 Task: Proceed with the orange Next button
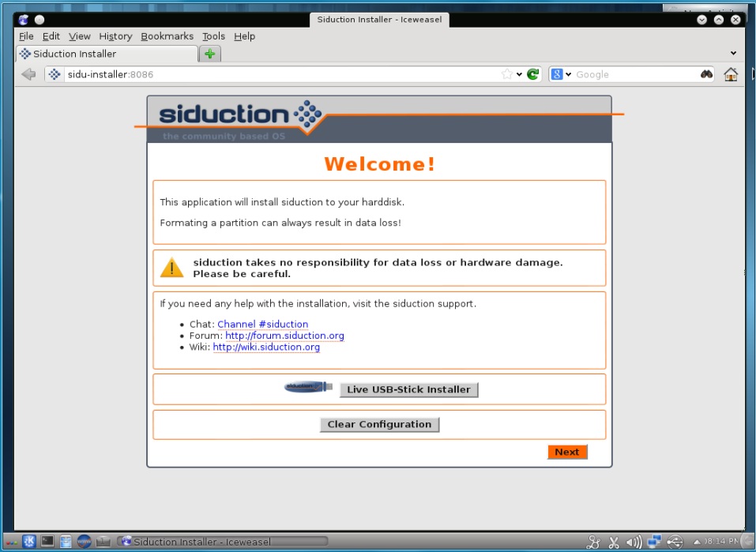[x=567, y=452]
